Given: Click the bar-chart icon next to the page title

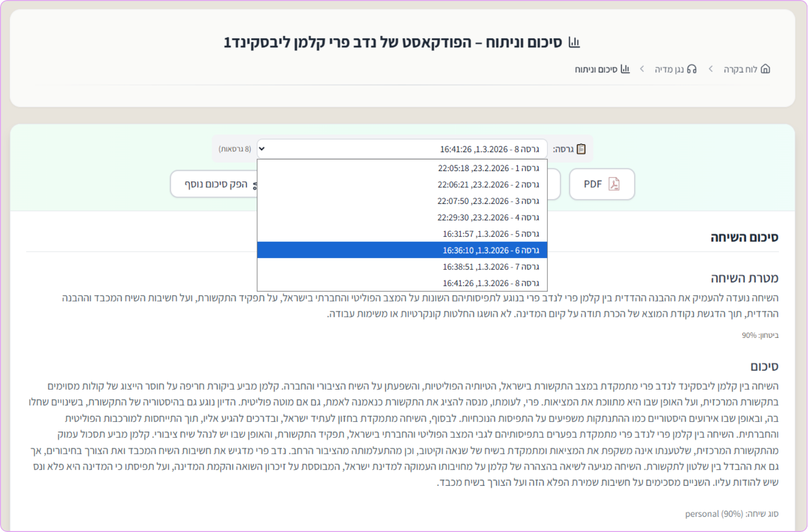Looking at the screenshot, I should tap(575, 42).
